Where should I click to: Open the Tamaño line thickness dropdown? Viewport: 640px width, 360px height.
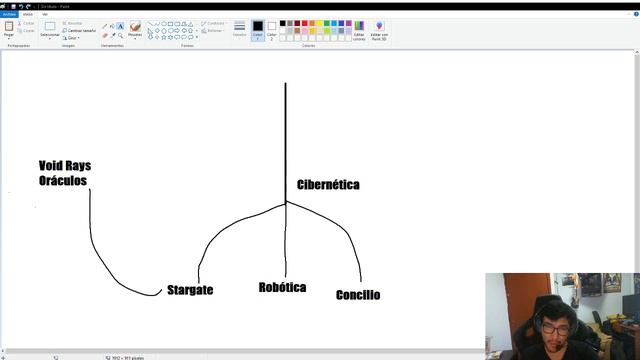(240, 29)
